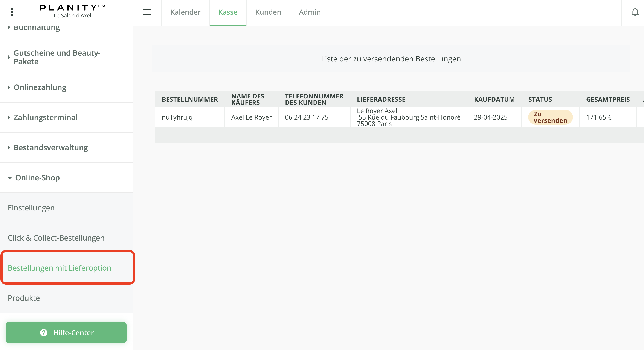644x350 pixels.
Task: Select the Kasse tab
Action: (227, 12)
